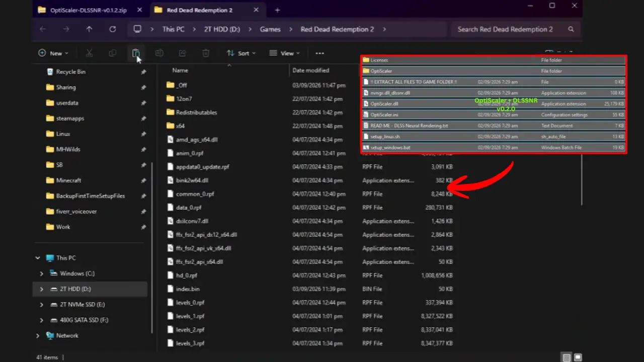
Task: Expand 2T HDD (D:) drive node
Action: 42,289
